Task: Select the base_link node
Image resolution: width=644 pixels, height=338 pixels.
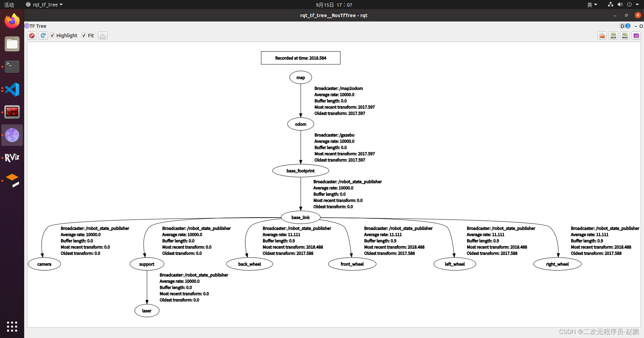Action: point(301,217)
